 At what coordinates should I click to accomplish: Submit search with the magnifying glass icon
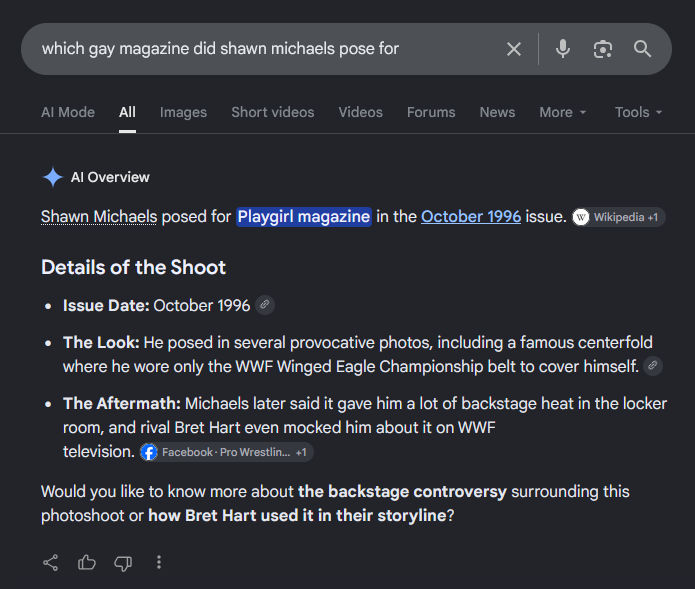[x=642, y=49]
